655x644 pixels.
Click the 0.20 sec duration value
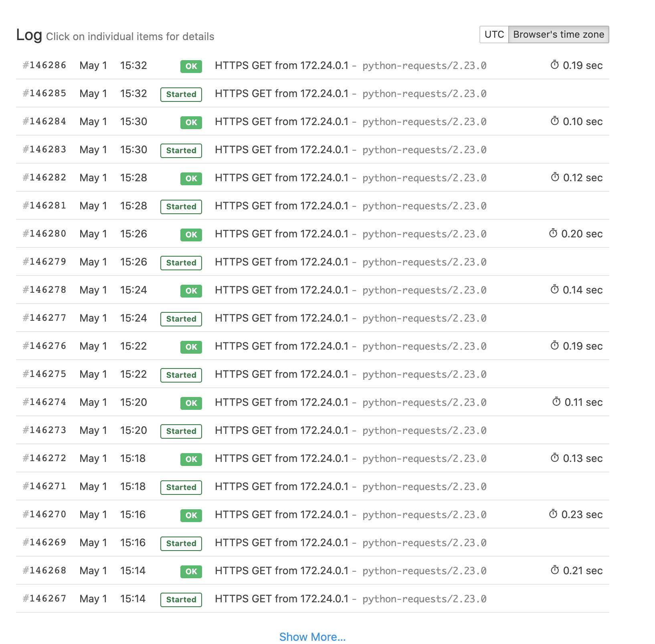[582, 234]
